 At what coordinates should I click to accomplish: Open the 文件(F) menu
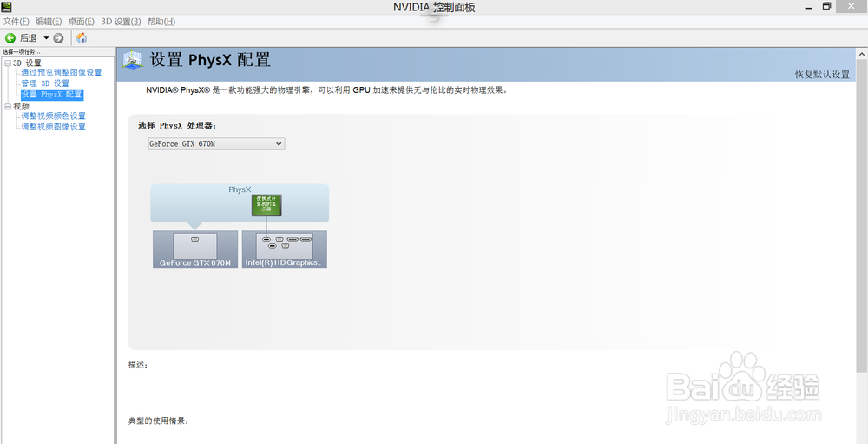pyautogui.click(x=16, y=22)
